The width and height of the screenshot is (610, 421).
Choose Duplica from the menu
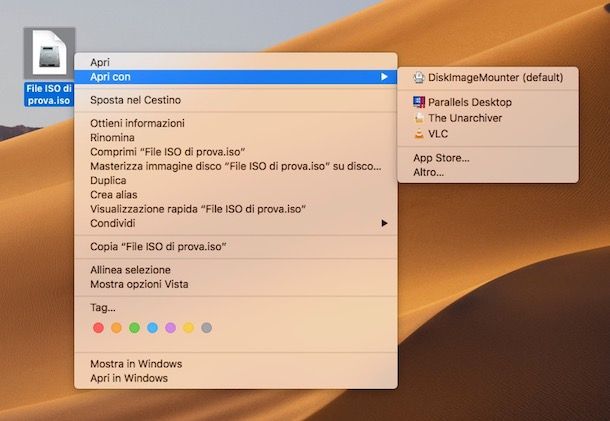236,181
